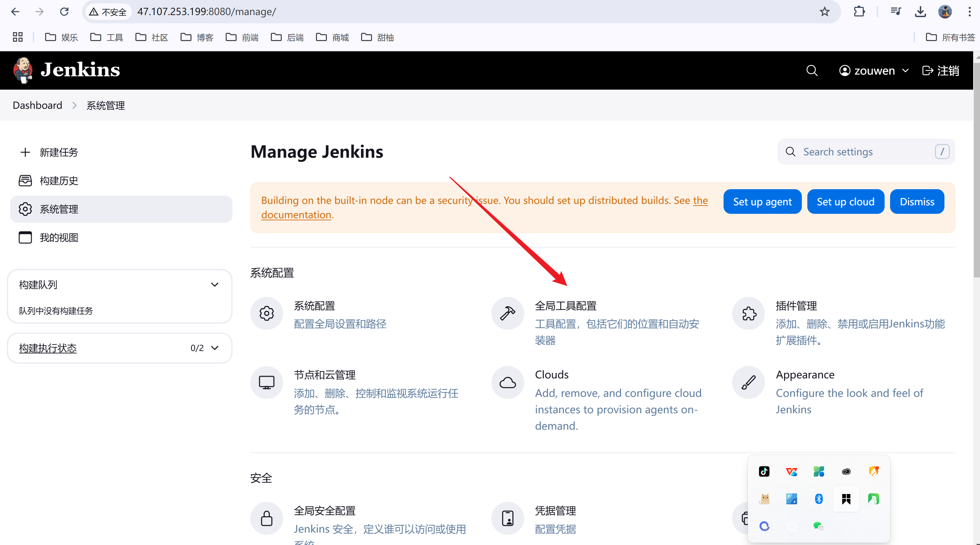Open the 前端 bookmarks folder
The image size is (980, 545).
tap(242, 37)
